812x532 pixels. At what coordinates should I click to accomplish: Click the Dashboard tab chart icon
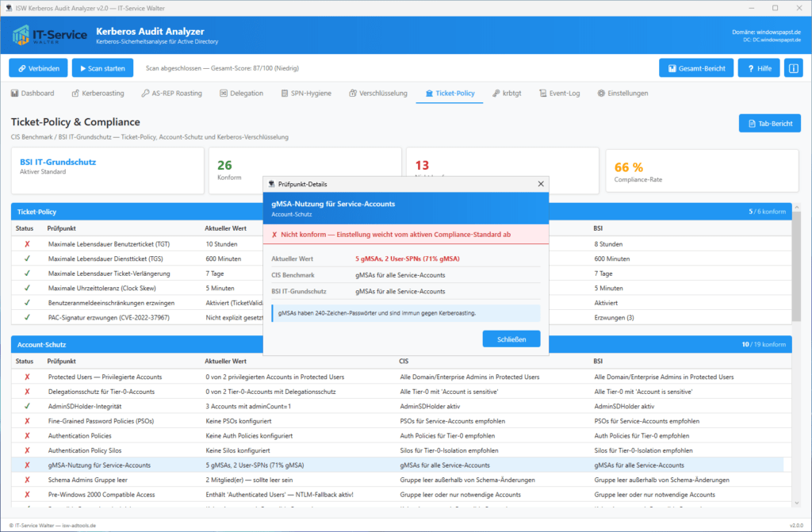14,94
